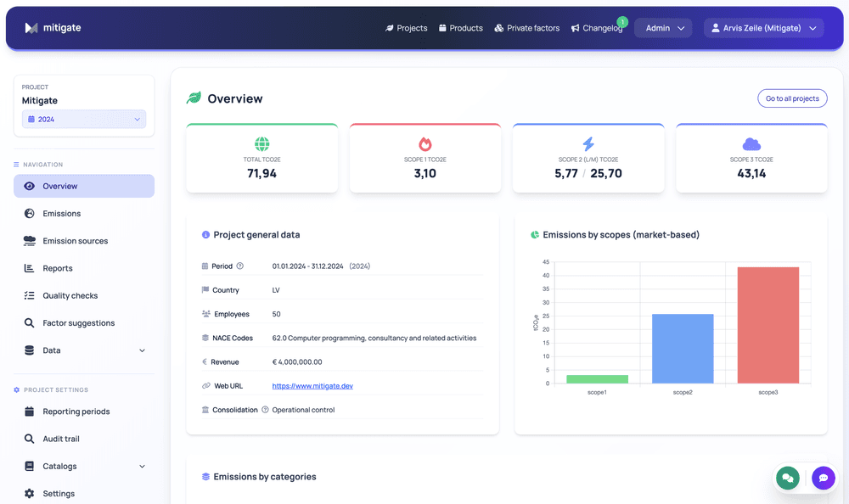The image size is (849, 504).
Task: Expand the Admin dropdown menu
Action: pos(663,28)
